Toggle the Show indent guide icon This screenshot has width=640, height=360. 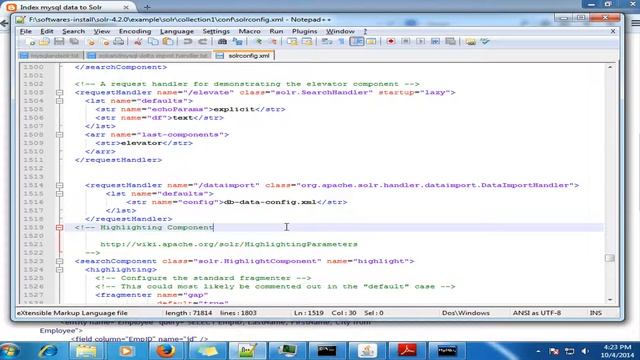356,42
